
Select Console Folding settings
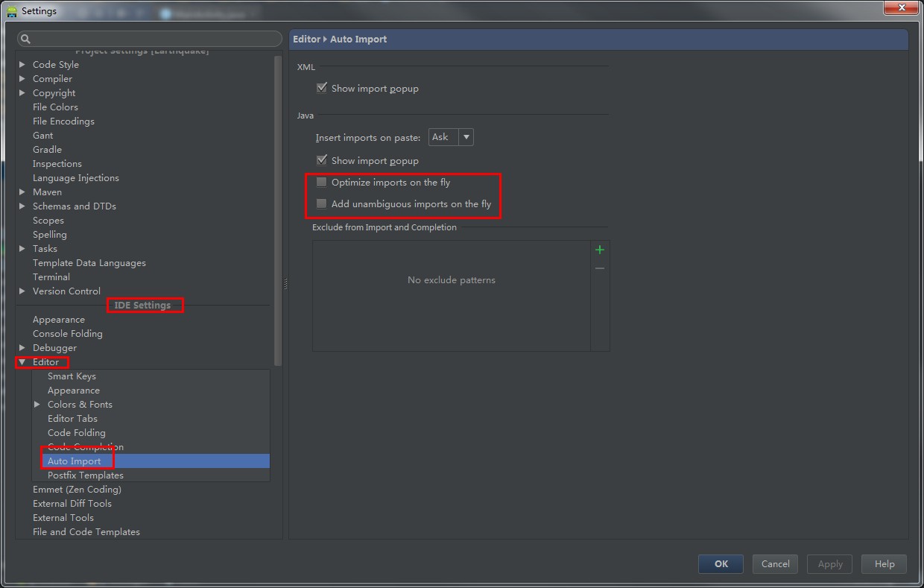click(68, 334)
